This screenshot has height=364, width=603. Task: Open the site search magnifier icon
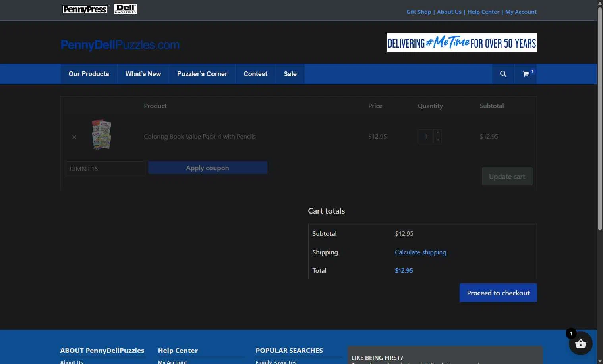click(503, 74)
